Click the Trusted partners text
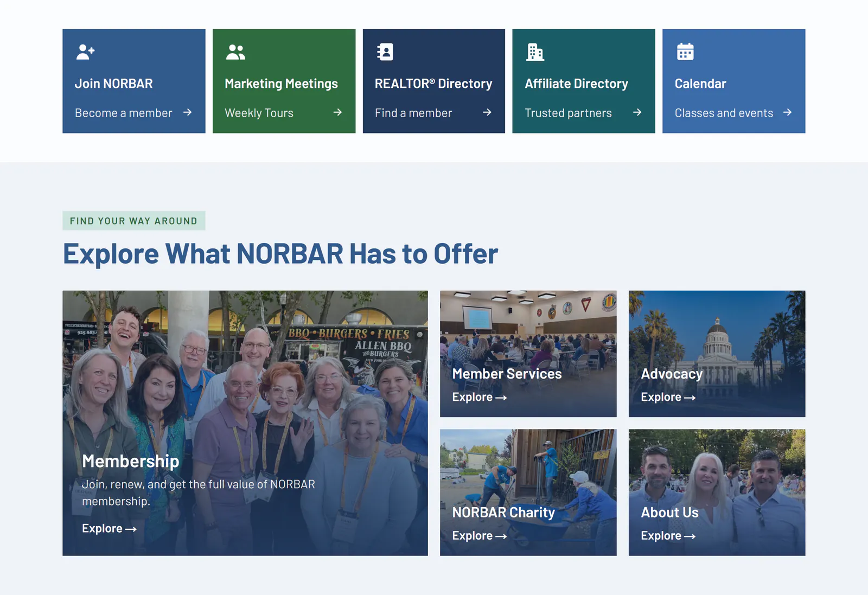Image resolution: width=868 pixels, height=595 pixels. [x=568, y=113]
